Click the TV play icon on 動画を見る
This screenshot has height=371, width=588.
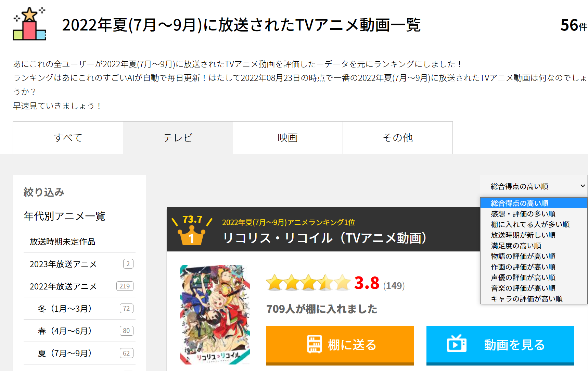pyautogui.click(x=457, y=343)
